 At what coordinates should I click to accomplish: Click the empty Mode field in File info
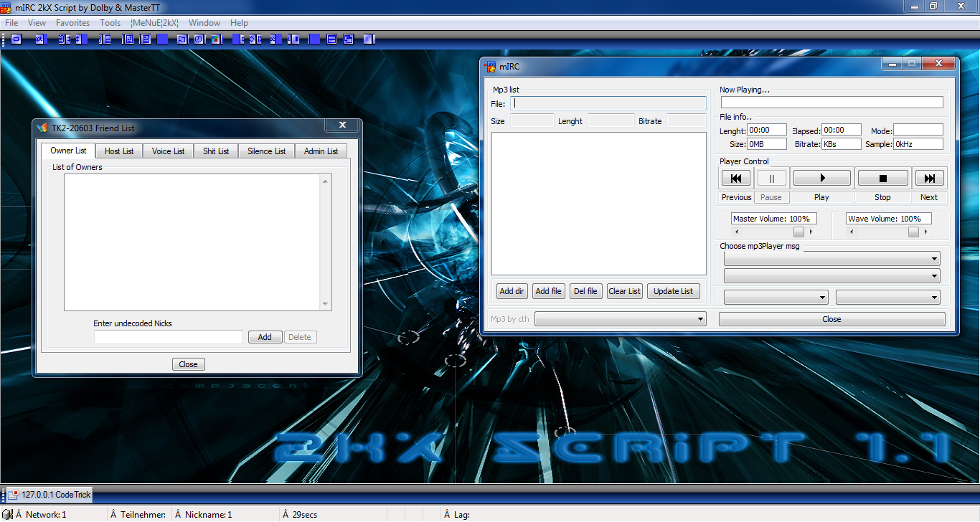click(918, 130)
